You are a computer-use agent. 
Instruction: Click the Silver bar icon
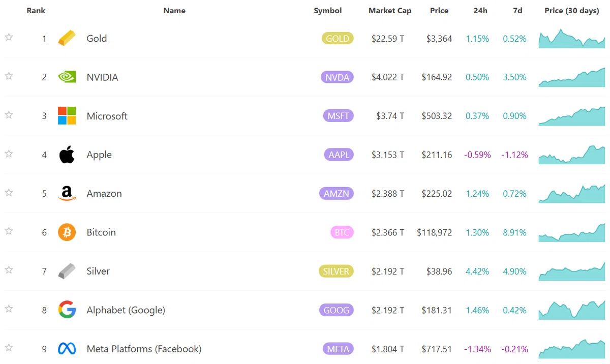67,271
